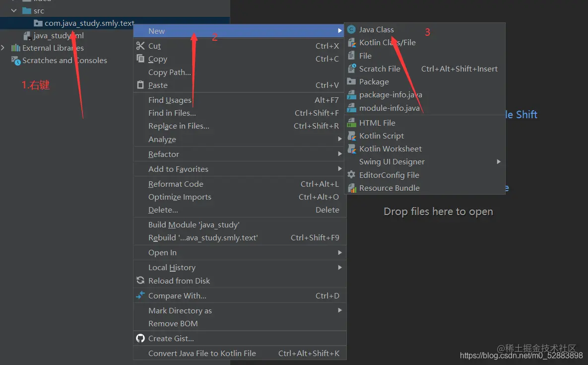Expand Mark Directory as submenu arrow
This screenshot has width=588, height=365.
point(340,310)
